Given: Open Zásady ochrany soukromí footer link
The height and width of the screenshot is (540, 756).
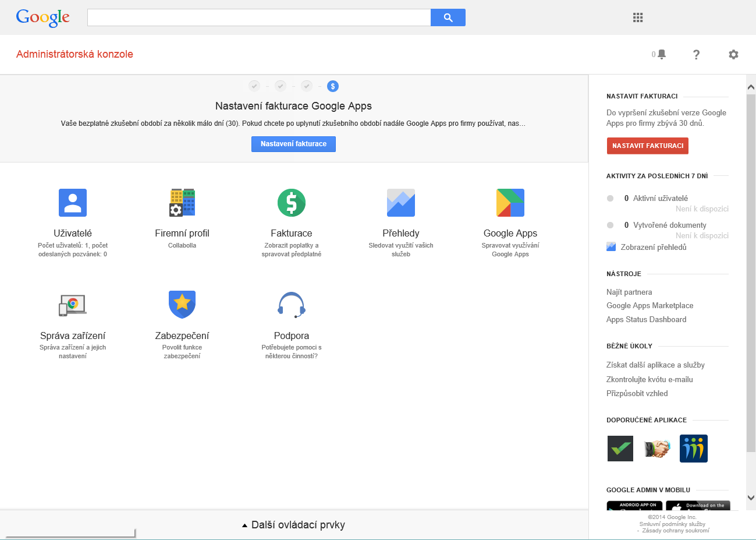Looking at the screenshot, I should [x=676, y=531].
